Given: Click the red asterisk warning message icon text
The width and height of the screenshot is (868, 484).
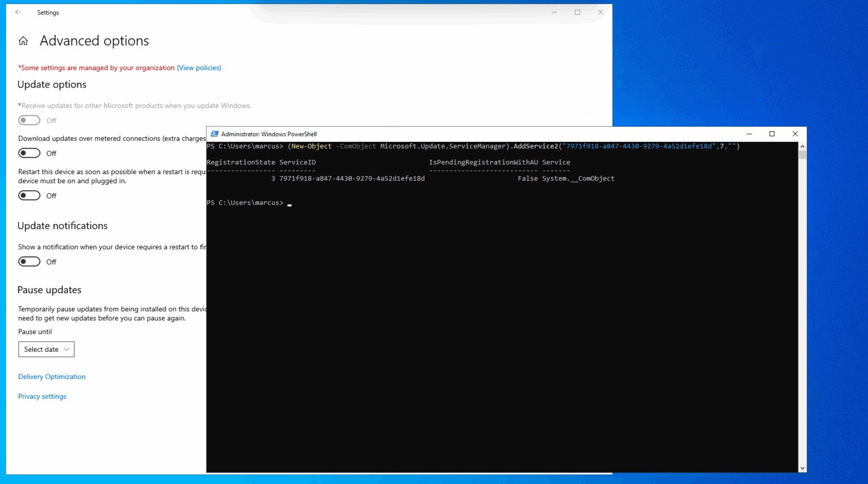Looking at the screenshot, I should pos(96,67).
